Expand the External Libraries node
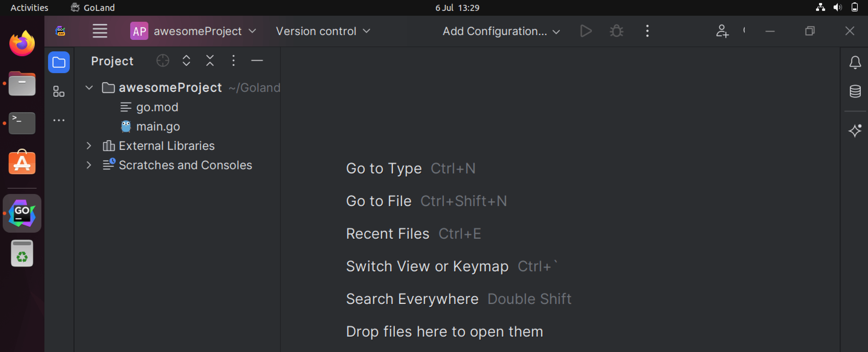The image size is (868, 352). [x=89, y=146]
